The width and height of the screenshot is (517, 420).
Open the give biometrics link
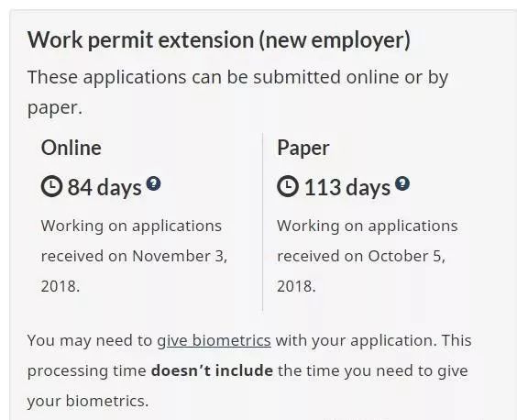[214, 340]
